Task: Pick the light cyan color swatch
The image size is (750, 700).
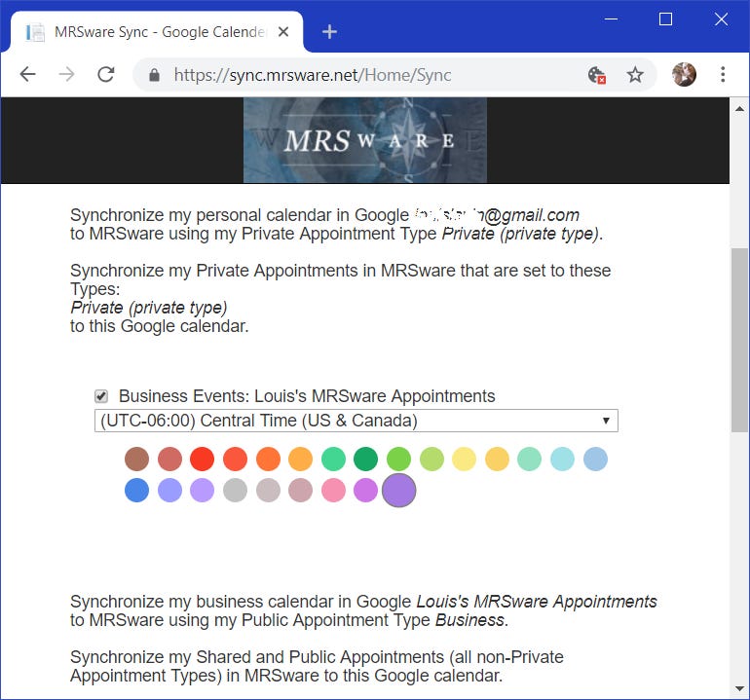Action: tap(563, 459)
